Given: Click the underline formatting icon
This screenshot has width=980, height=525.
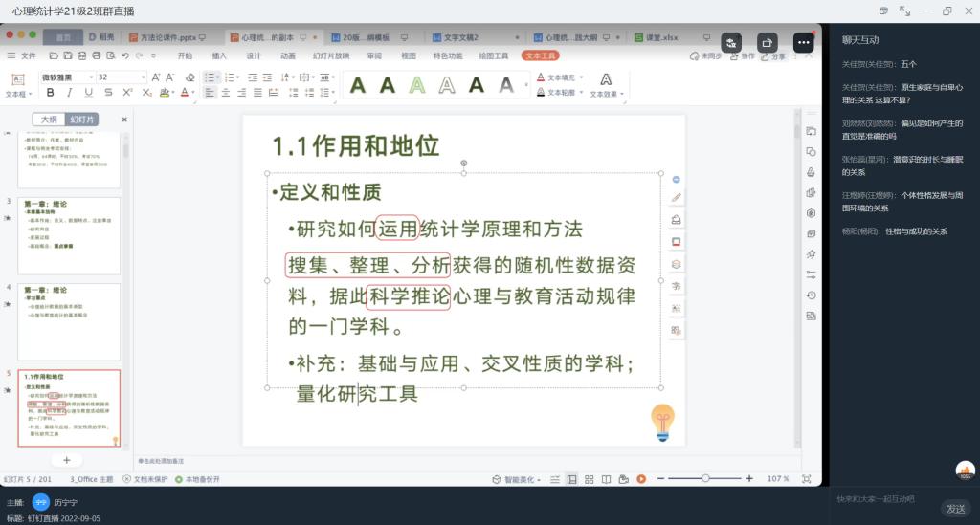Looking at the screenshot, I should tap(88, 93).
